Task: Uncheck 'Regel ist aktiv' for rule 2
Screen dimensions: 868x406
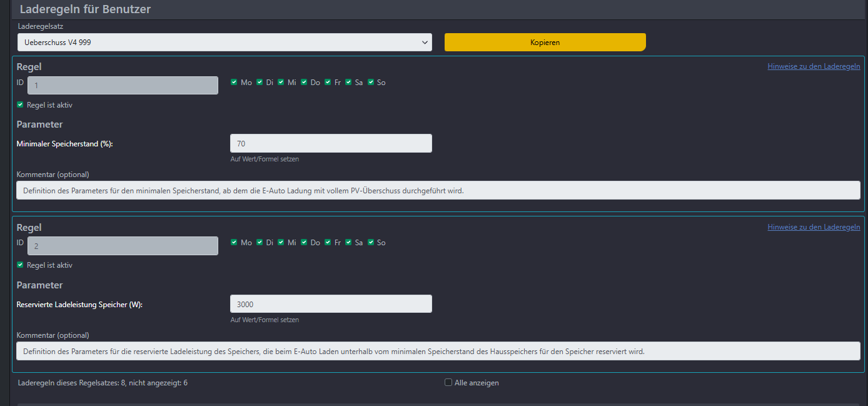Action: tap(20, 265)
